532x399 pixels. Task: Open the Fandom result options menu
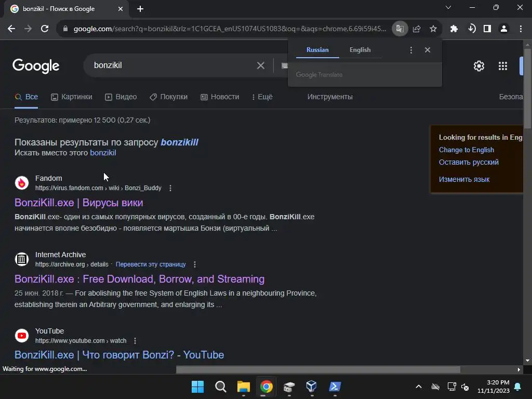tap(170, 188)
